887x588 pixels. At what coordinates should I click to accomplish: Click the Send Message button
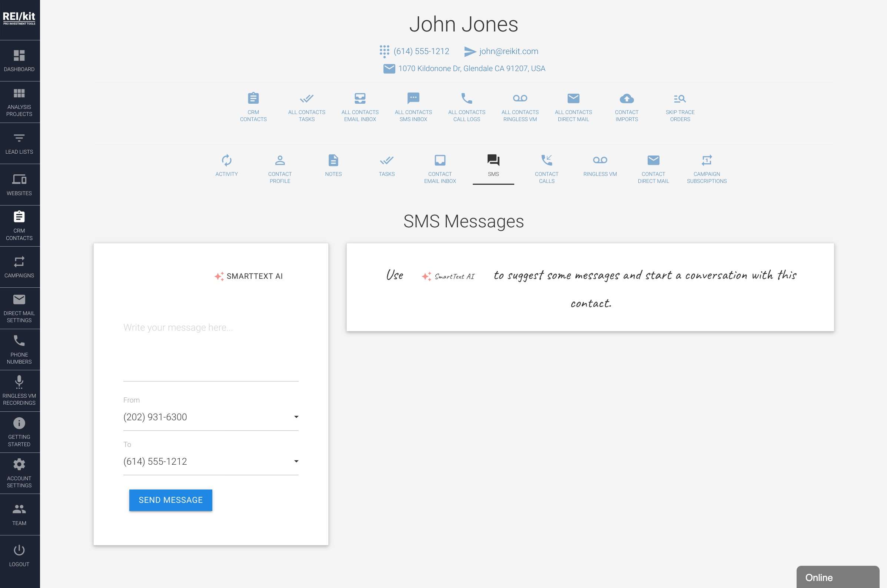(170, 500)
